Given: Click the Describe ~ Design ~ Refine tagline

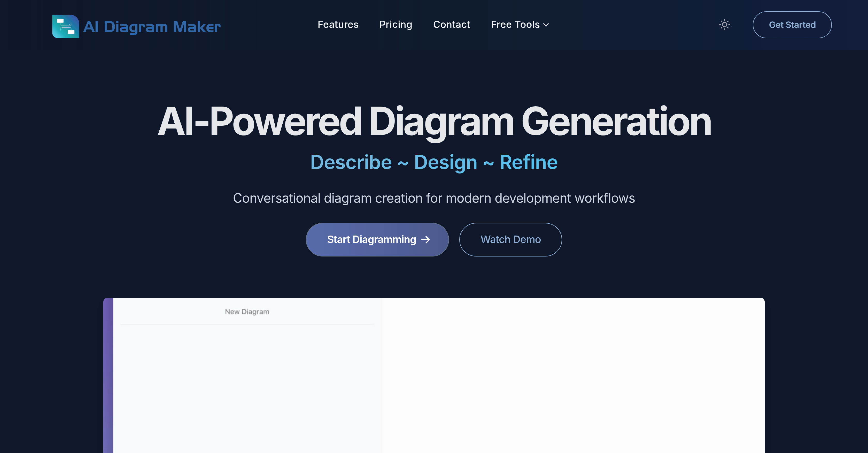Looking at the screenshot, I should [x=434, y=162].
